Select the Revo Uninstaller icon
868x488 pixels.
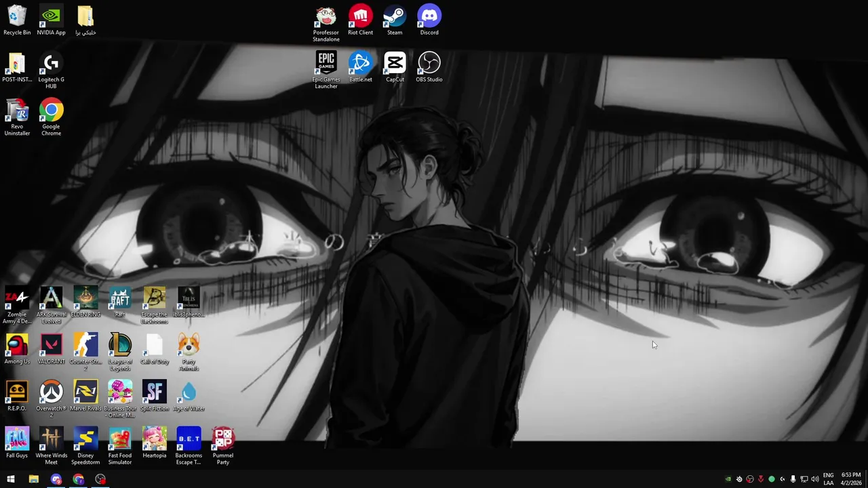point(17,118)
